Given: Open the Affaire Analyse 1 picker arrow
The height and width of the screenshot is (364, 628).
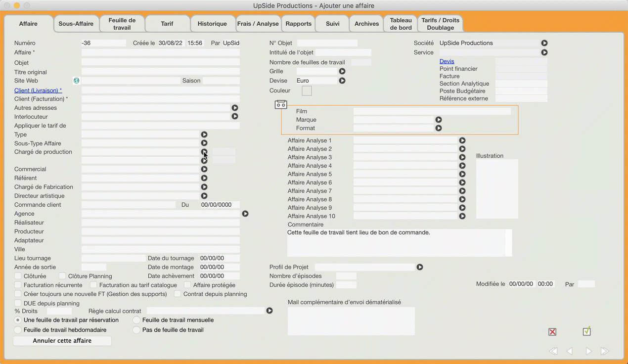Looking at the screenshot, I should click(462, 140).
